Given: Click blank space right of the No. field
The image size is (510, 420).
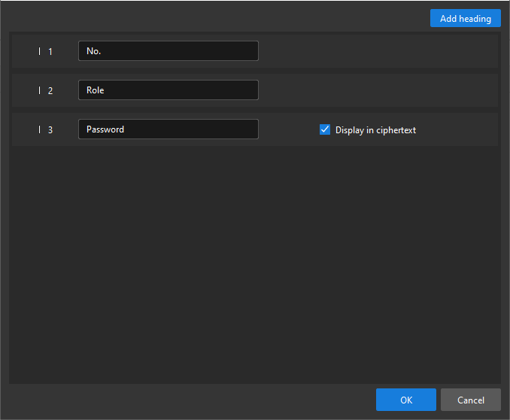Looking at the screenshot, I should [376, 51].
